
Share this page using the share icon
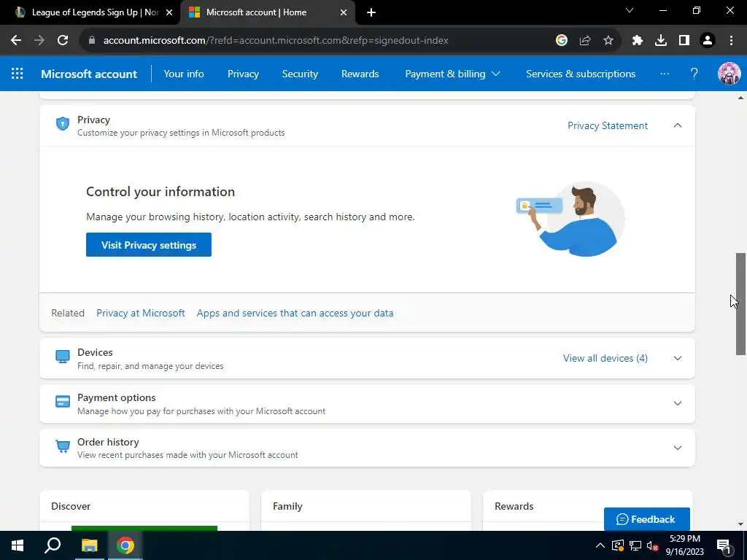[x=585, y=41]
